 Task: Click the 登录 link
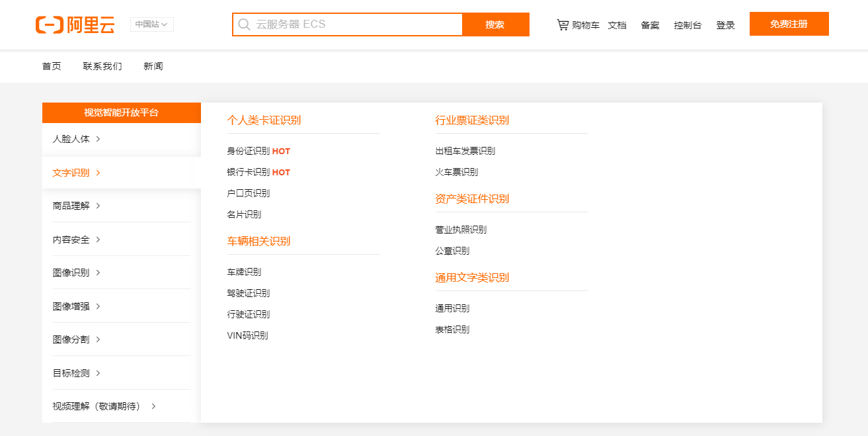coord(725,25)
